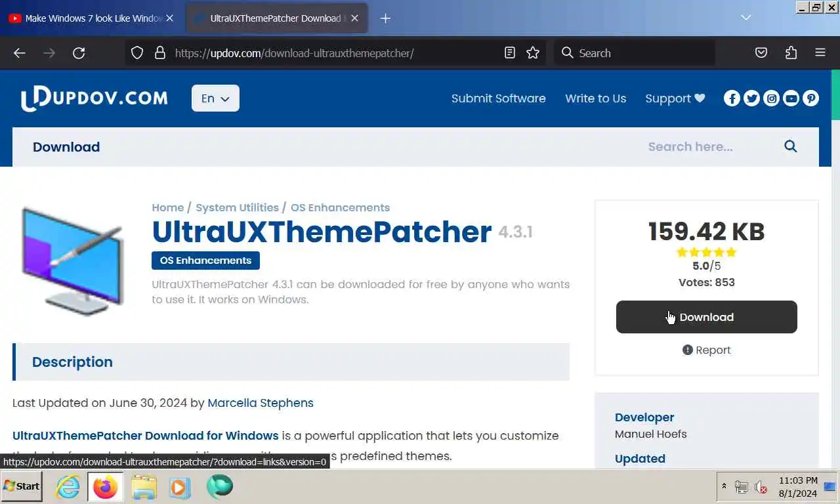Click the padlock site security icon
Screen dimensions: 840x504
pyautogui.click(x=159, y=53)
